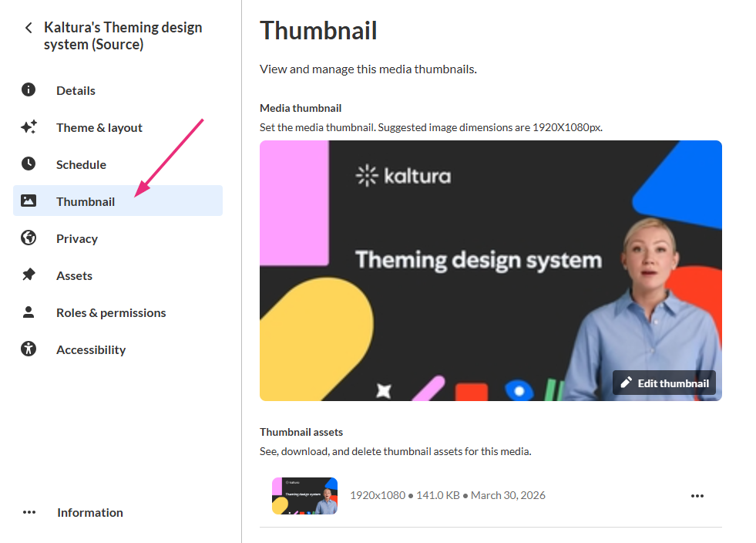
Task: Open the Details section
Action: click(118, 90)
